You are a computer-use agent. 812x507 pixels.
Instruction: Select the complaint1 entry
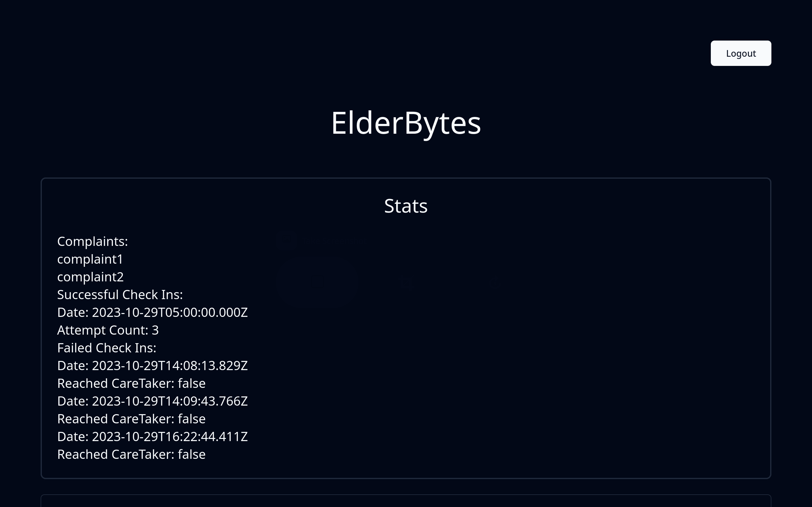[90, 259]
